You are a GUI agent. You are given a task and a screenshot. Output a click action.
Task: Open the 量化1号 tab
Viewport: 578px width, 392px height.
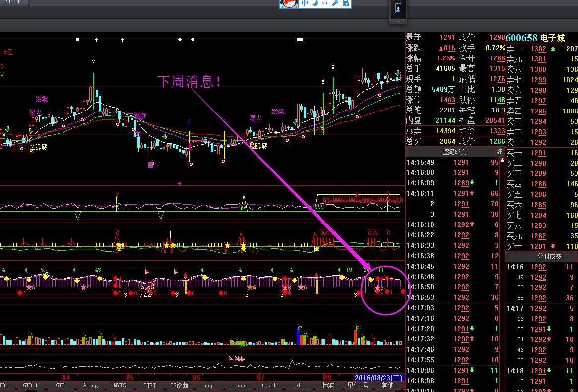click(358, 385)
